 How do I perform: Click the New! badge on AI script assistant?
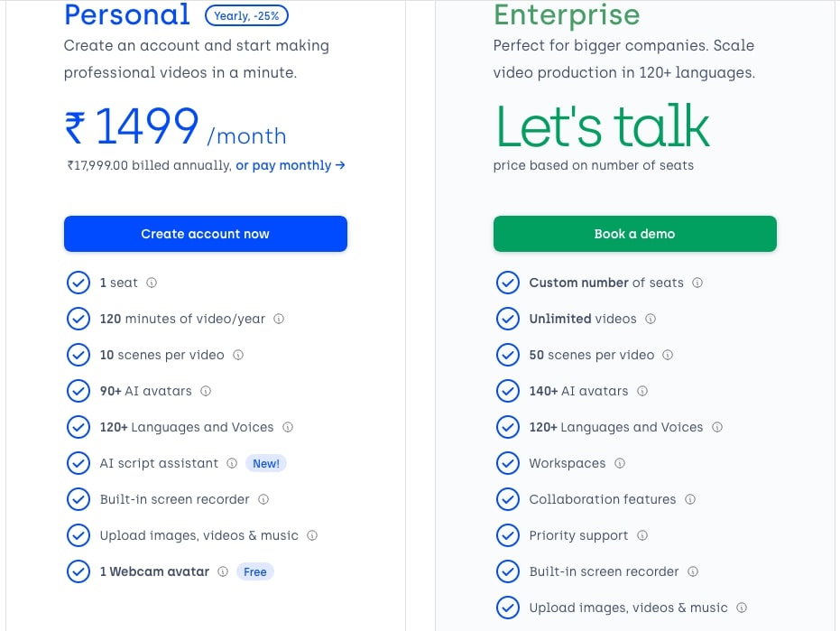pyautogui.click(x=265, y=463)
